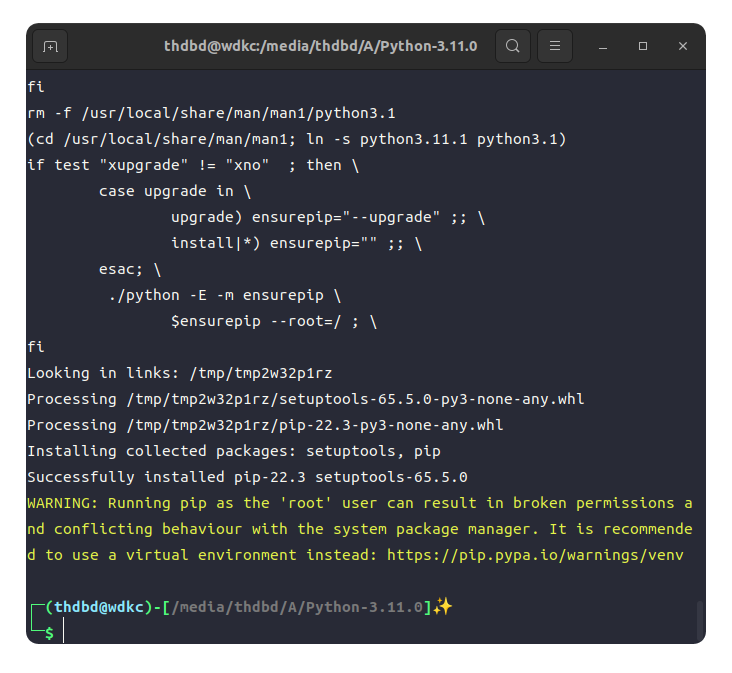Click the 'esac;' line
The width and height of the screenshot is (732, 673).
(x=130, y=269)
